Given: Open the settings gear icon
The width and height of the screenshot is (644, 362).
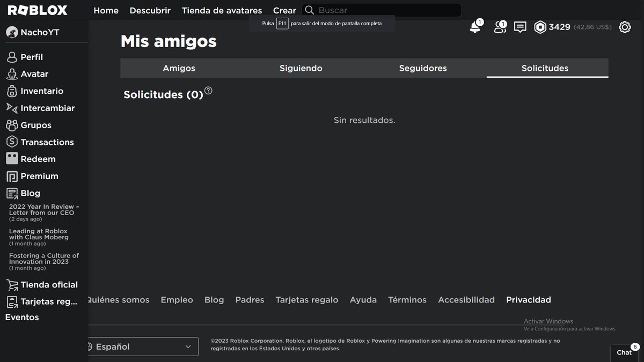Looking at the screenshot, I should click(625, 27).
